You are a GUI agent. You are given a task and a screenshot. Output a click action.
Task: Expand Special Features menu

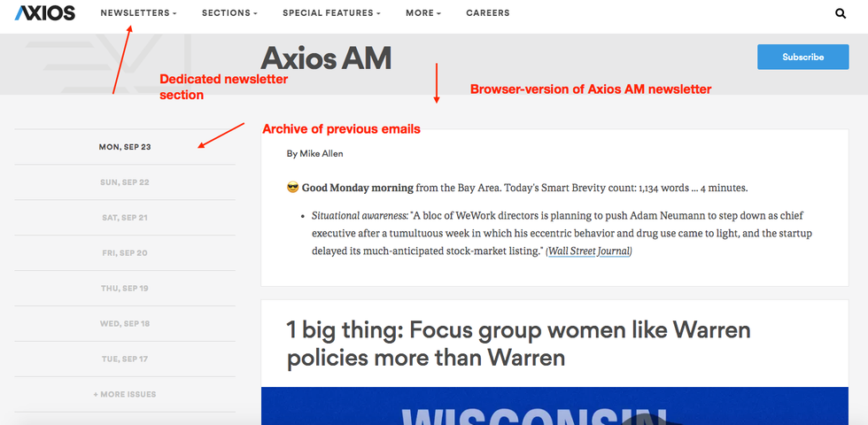pyautogui.click(x=331, y=13)
